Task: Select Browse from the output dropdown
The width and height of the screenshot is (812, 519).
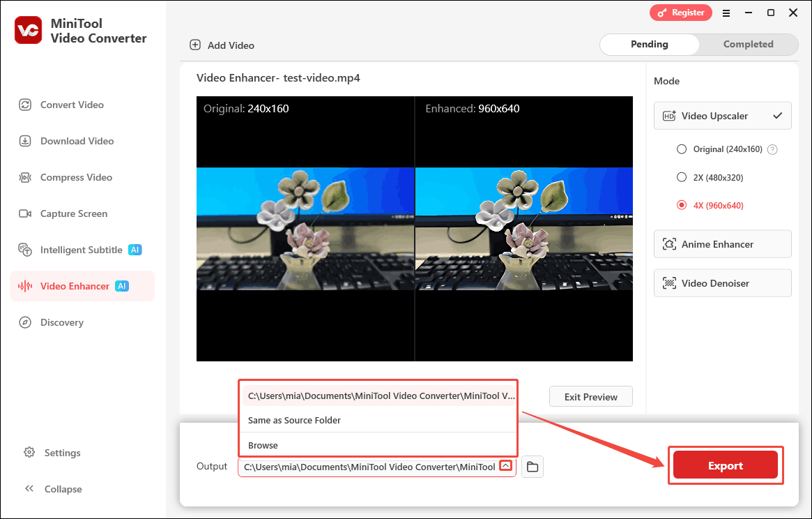Action: click(263, 445)
